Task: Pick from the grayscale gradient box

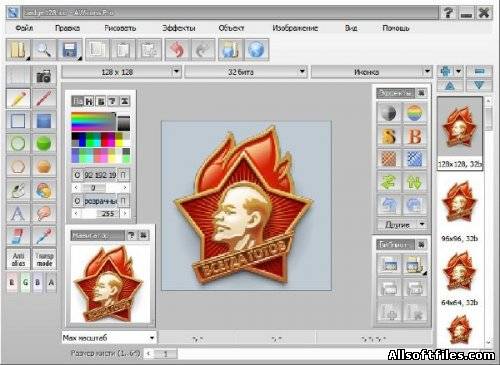Action: pos(124,123)
